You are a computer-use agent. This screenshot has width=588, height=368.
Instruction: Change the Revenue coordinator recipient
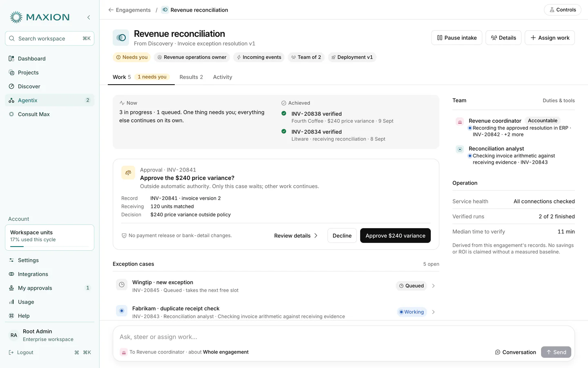click(157, 352)
